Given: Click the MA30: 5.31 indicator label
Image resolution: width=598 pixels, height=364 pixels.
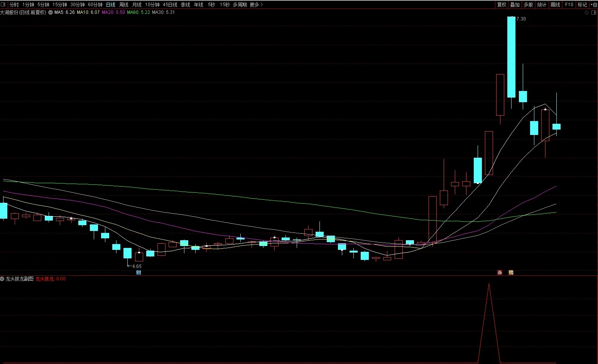Looking at the screenshot, I should pyautogui.click(x=164, y=12).
